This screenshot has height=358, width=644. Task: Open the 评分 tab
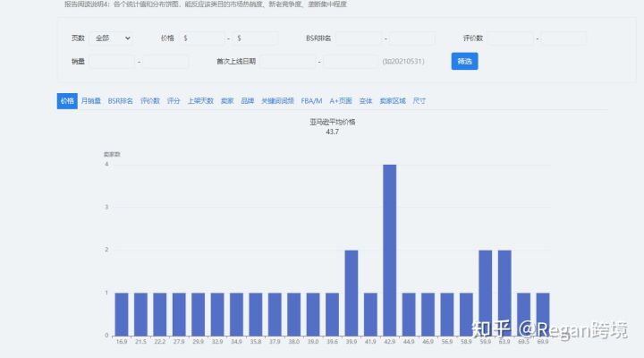click(174, 101)
